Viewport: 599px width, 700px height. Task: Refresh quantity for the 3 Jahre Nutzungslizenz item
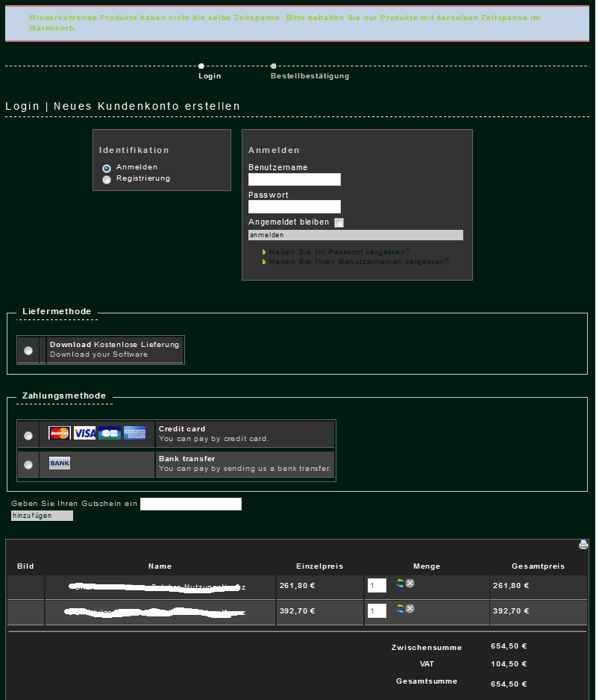point(400,609)
